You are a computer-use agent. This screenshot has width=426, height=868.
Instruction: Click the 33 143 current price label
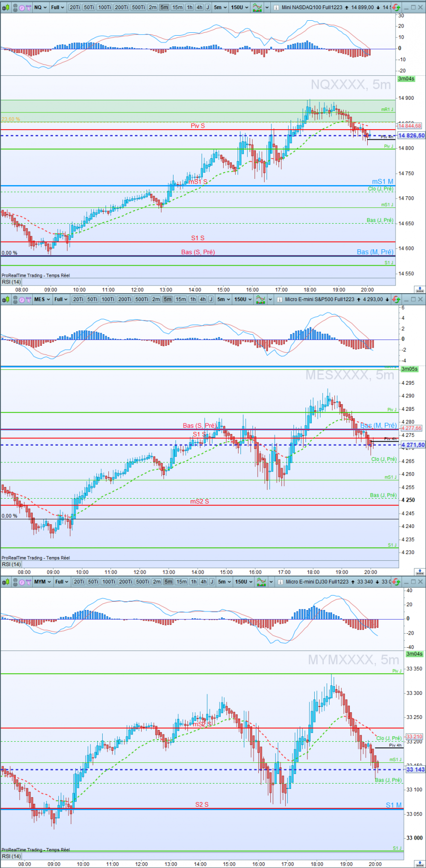click(x=415, y=769)
